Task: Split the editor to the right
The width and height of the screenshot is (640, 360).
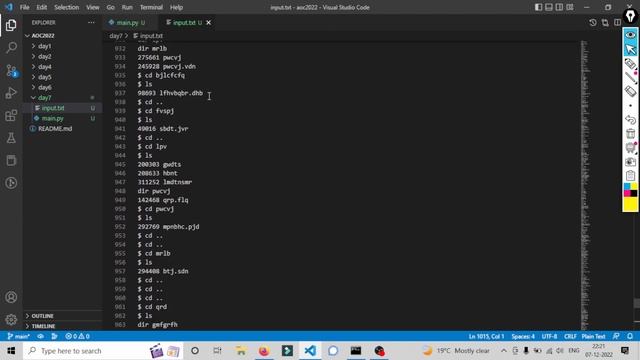Action: (x=617, y=22)
